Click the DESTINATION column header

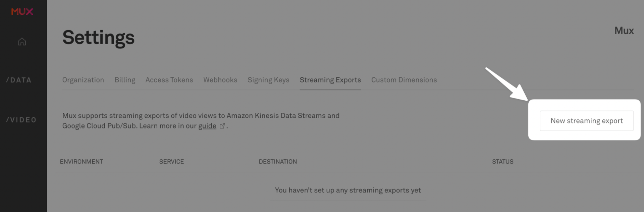point(278,161)
